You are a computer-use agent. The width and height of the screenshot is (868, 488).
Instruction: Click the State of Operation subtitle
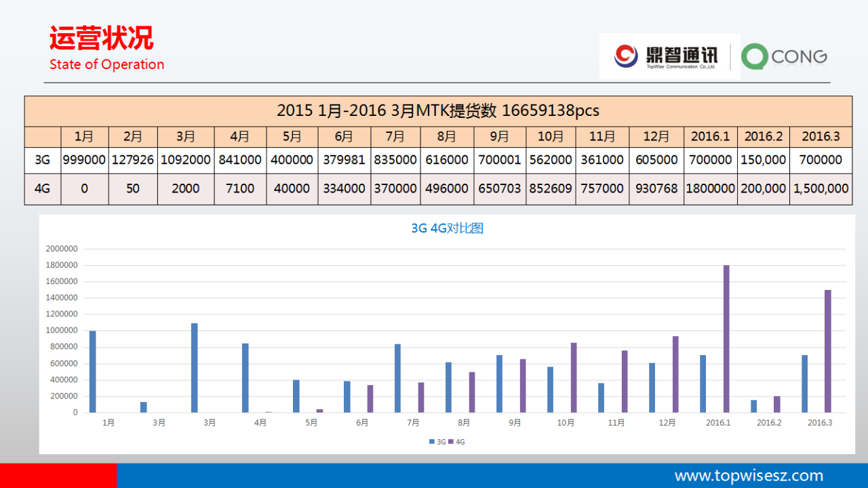[106, 64]
